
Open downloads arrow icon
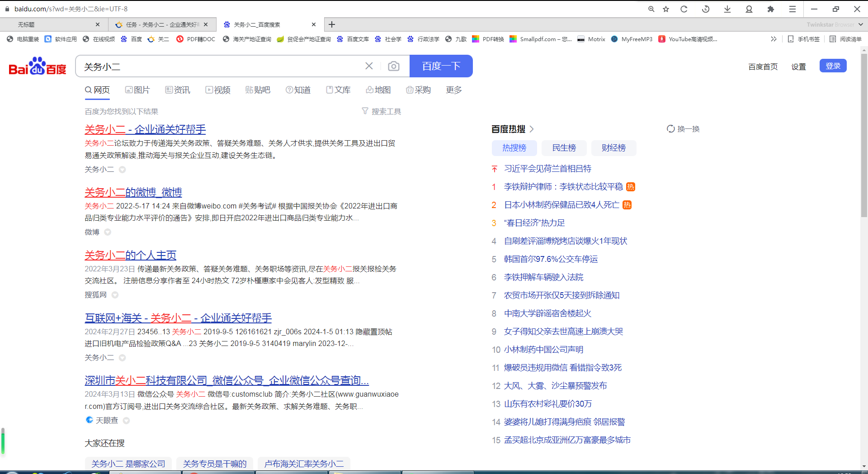[x=727, y=9]
